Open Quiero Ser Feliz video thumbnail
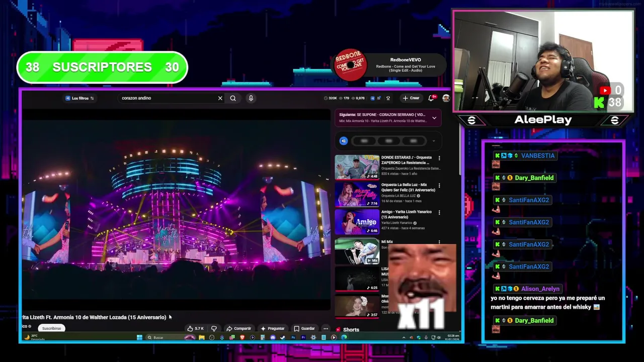 point(357,195)
